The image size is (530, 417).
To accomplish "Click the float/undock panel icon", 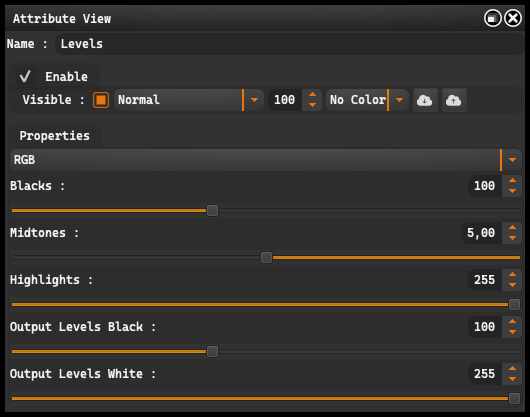I will click(492, 18).
